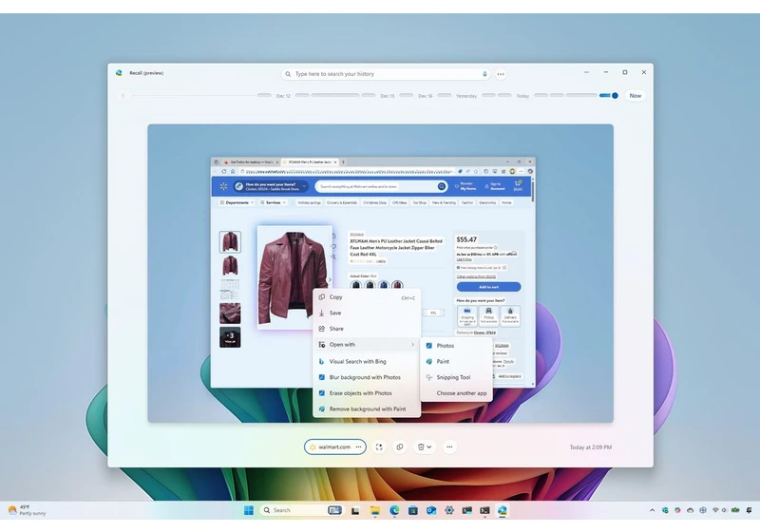Click the timeline position slider handle
Viewport: 760px width, 532px height.
(x=615, y=95)
